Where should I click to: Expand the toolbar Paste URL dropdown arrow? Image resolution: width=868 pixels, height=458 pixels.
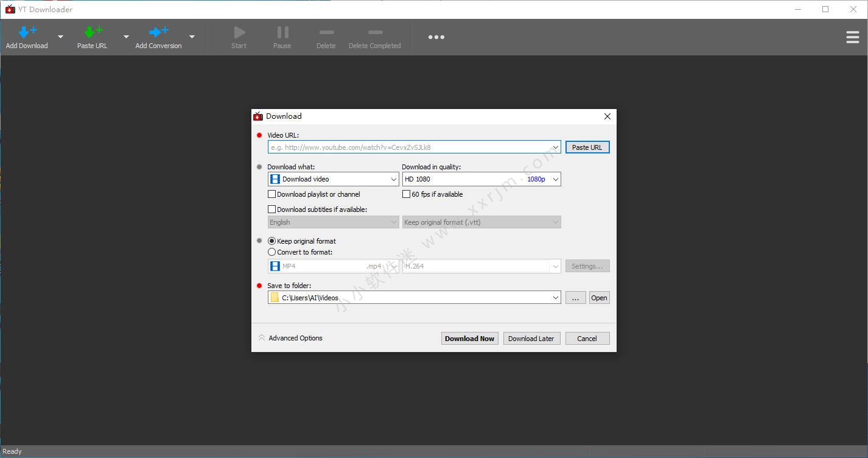(126, 37)
